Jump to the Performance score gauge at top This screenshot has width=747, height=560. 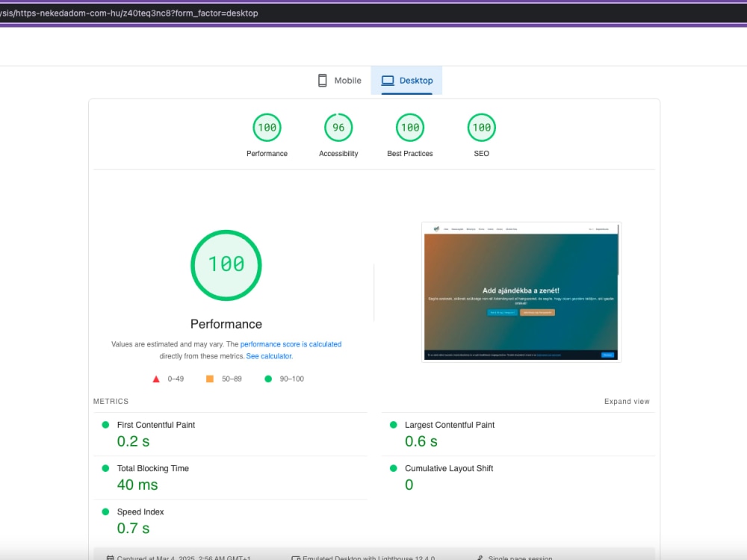tap(267, 128)
